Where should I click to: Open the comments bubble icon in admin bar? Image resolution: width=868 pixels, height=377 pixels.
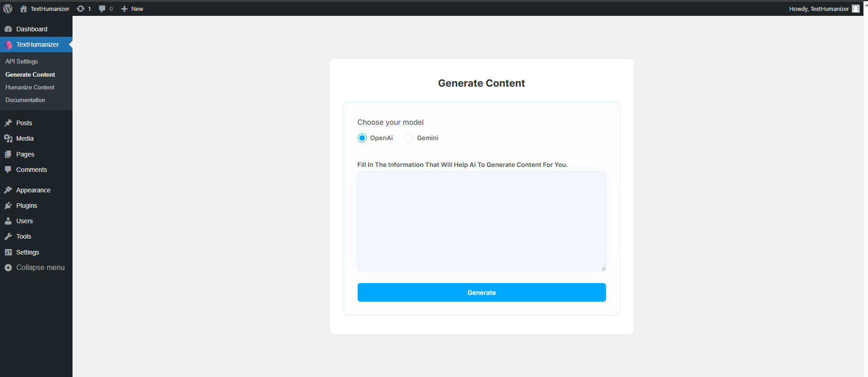click(103, 8)
